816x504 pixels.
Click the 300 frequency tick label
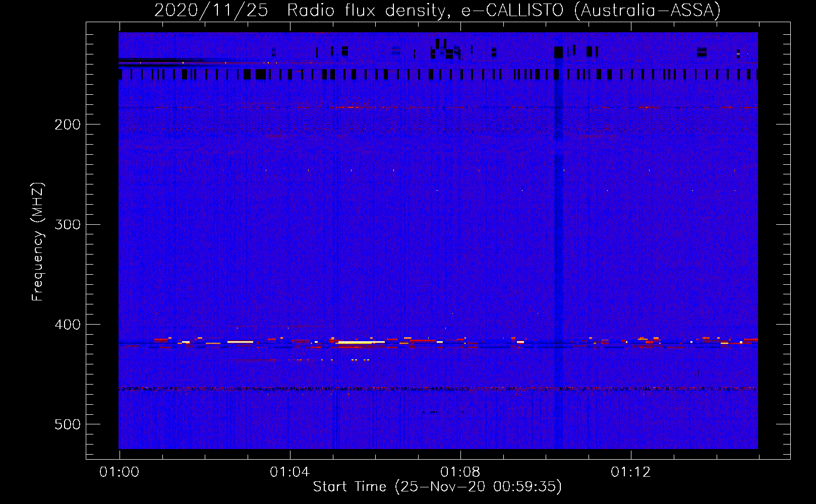coord(68,224)
